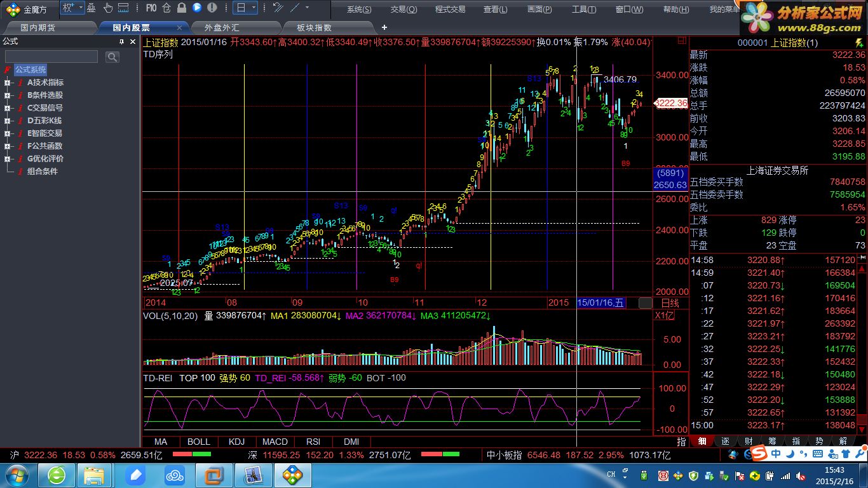Select the DMI indicator tab

pos(351,442)
